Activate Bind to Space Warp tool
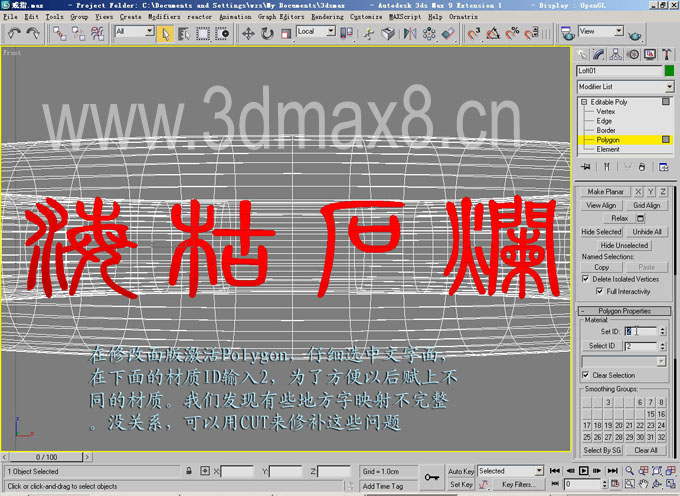 98,33
